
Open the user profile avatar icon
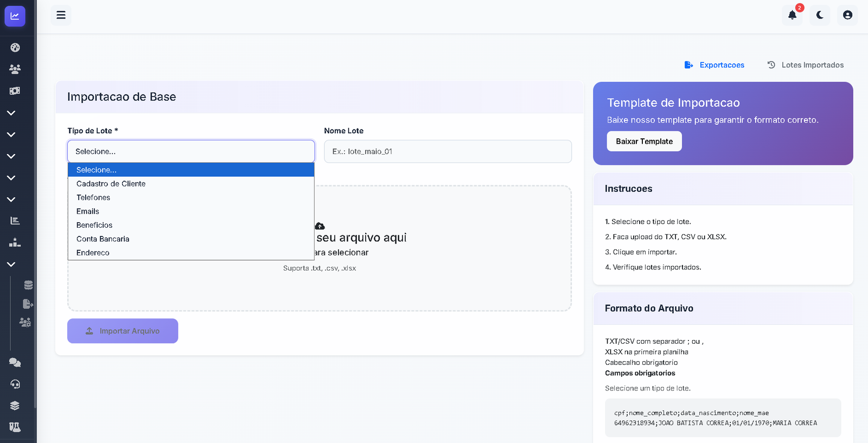pyautogui.click(x=847, y=15)
